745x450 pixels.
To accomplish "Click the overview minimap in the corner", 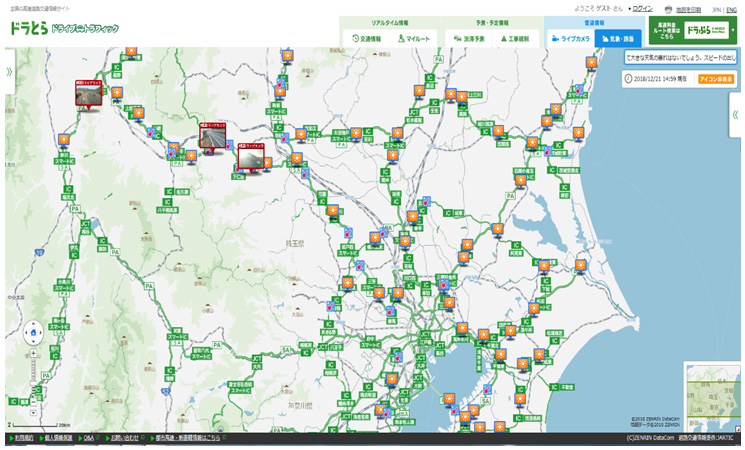I will coord(711,391).
